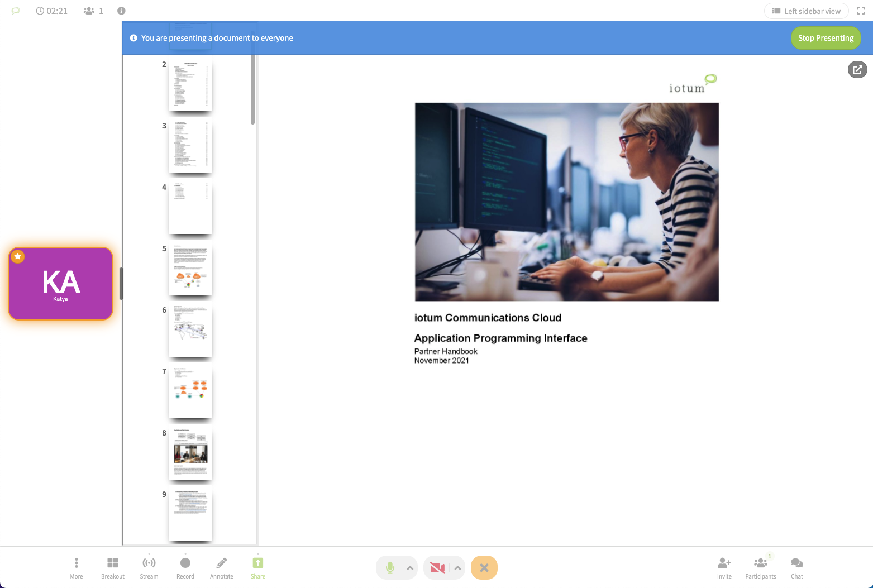Click the info icon in presenting banner
The image size is (873, 588).
click(133, 38)
